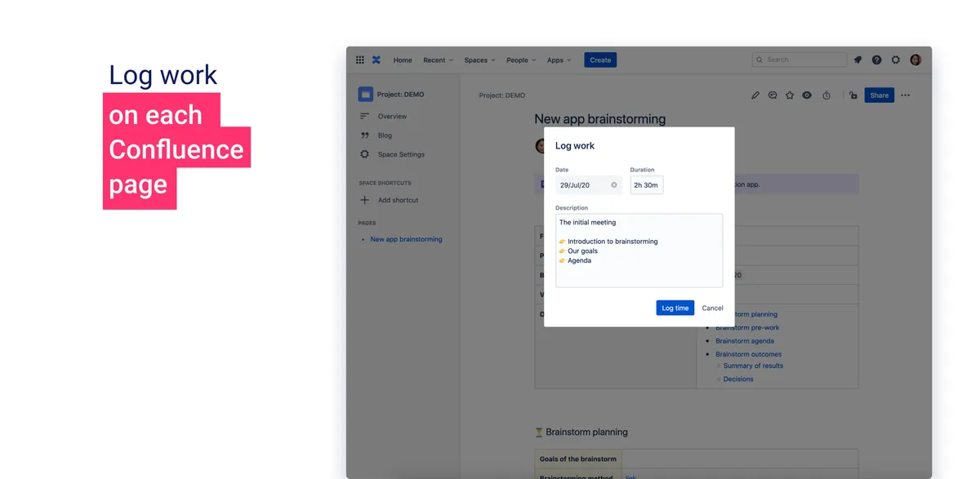Click the Create button
Screen dimensions: 980x479
(x=600, y=60)
